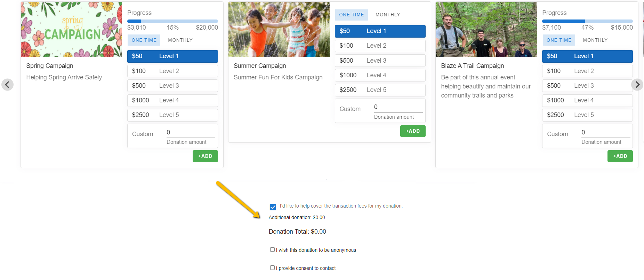
Task: Click the $7,100 raised amount
Action: [552, 28]
